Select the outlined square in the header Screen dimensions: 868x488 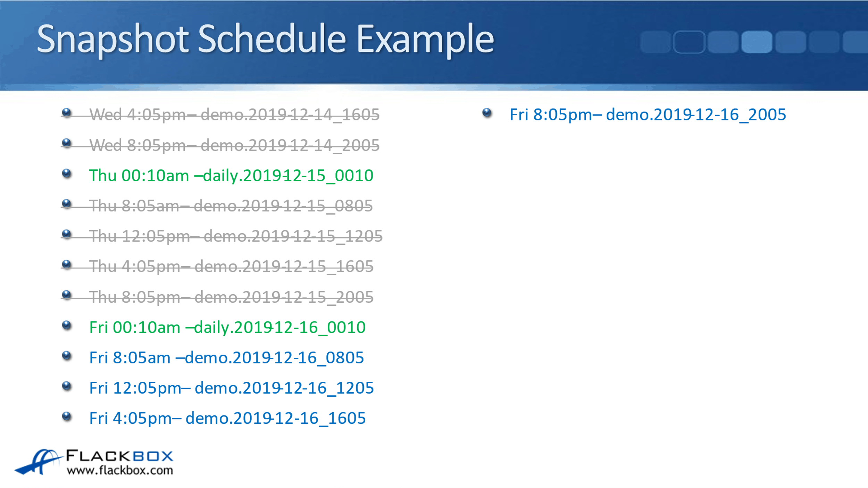coord(689,42)
